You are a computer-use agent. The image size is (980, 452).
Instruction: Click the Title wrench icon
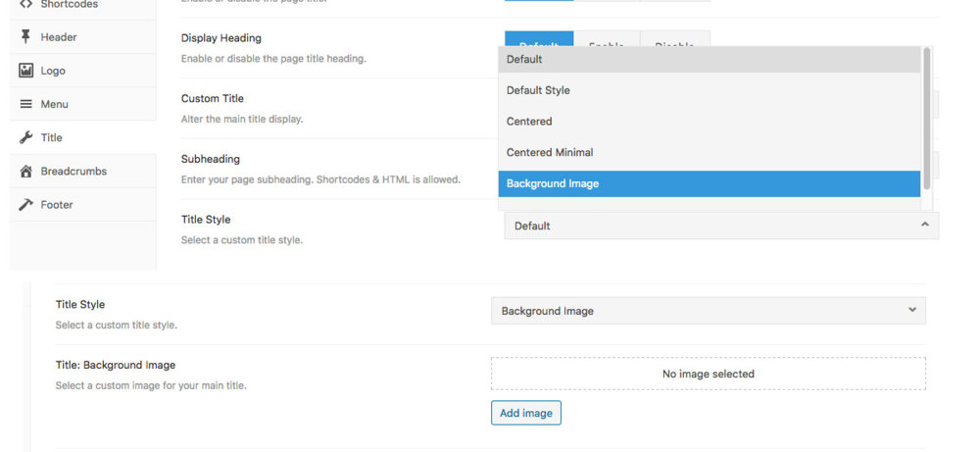[x=26, y=137]
